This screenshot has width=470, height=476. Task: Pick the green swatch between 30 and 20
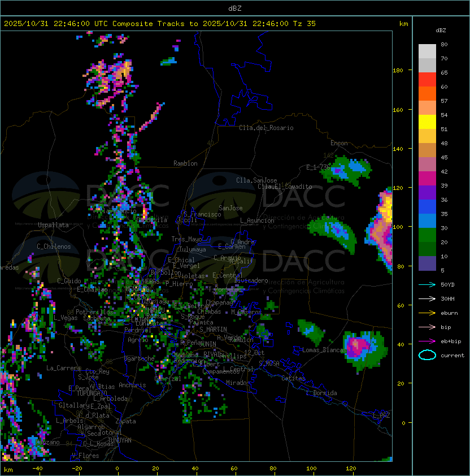(427, 235)
